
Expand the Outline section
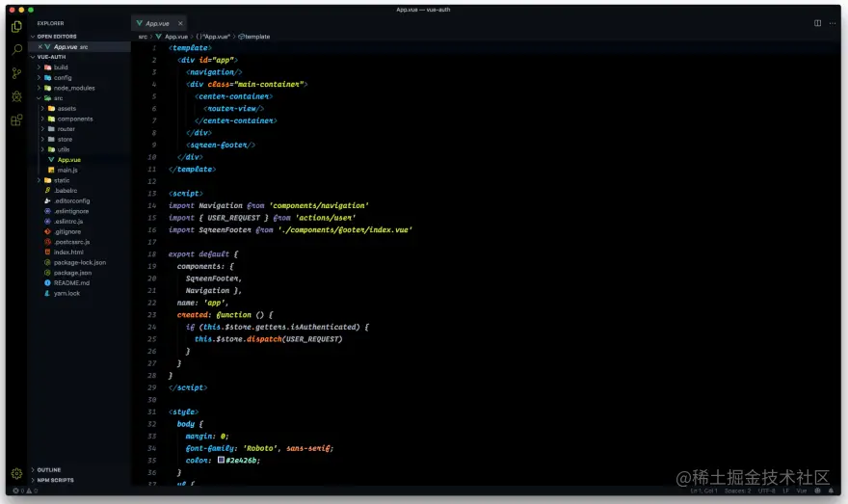pyautogui.click(x=49, y=469)
